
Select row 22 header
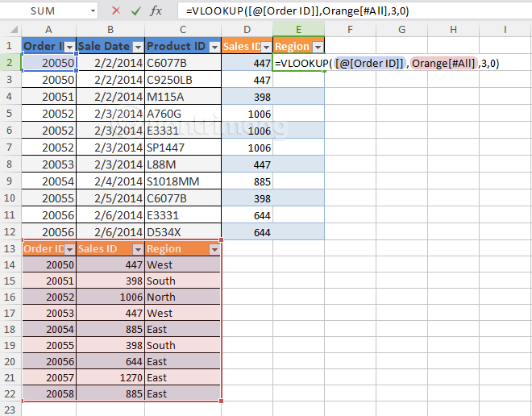pos(10,393)
